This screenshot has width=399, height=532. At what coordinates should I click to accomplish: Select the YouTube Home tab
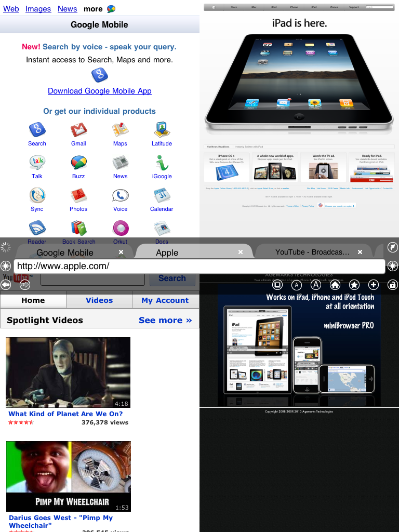point(33,301)
